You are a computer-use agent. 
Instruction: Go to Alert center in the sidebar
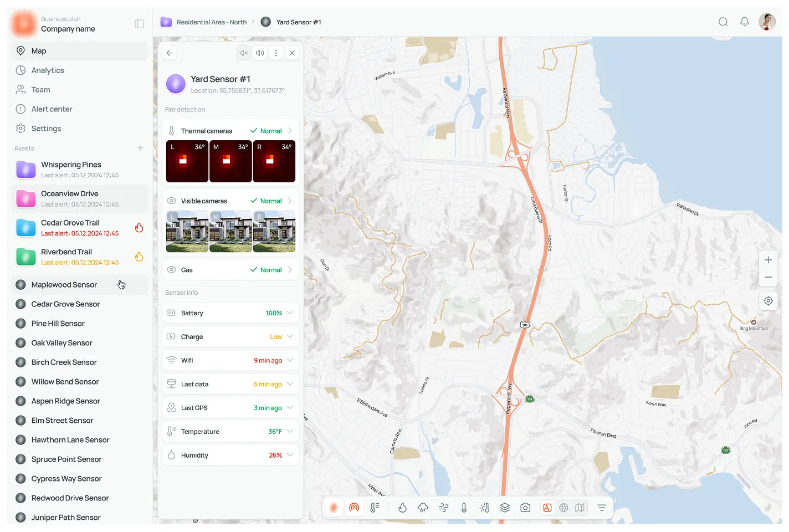pos(51,109)
